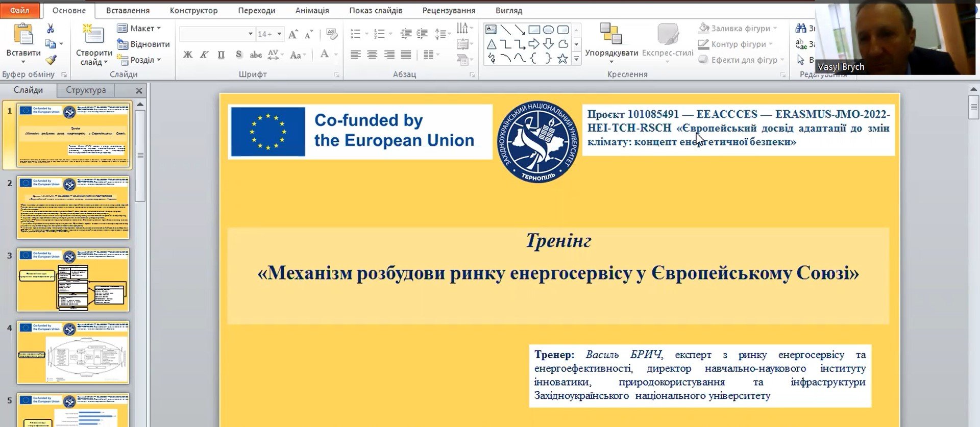Screen dimensions: 980x427
Task: Select the rectangle shape
Action: 534,30
